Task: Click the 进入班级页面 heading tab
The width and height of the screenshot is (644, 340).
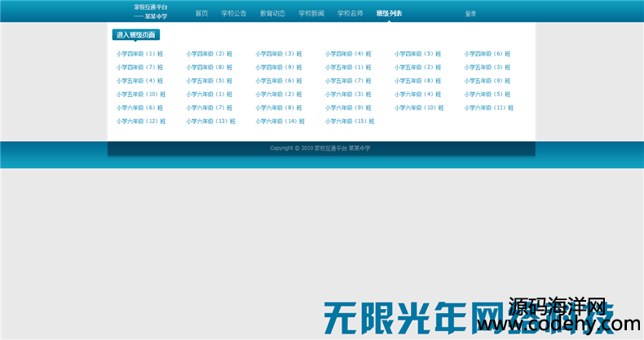Action: pos(136,35)
